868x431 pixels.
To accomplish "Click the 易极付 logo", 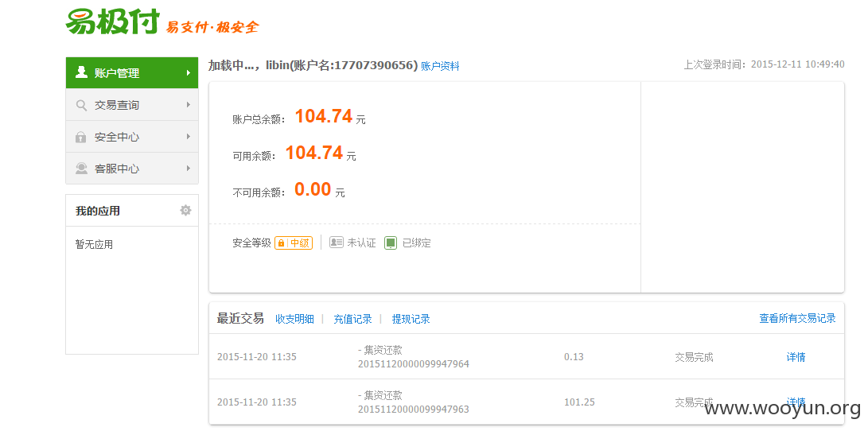I will click(x=113, y=22).
